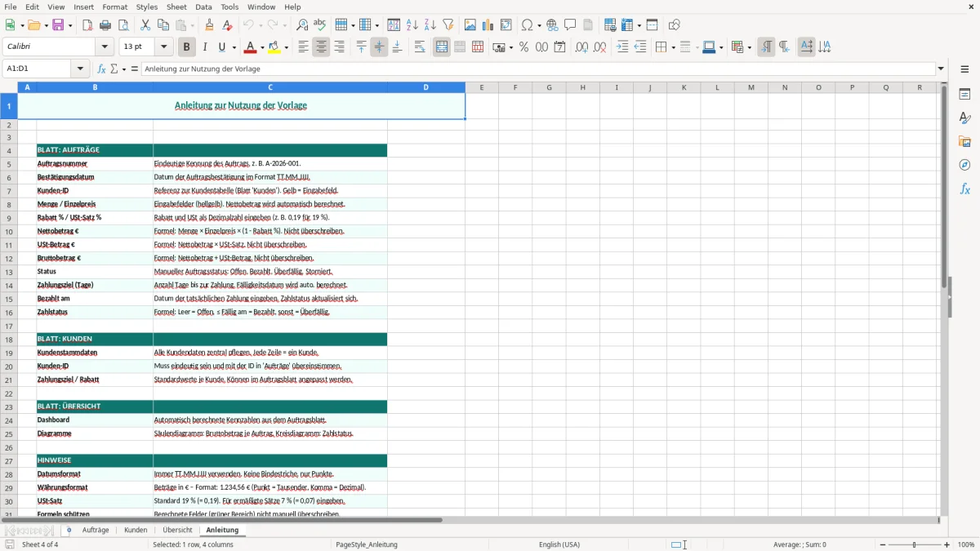Click the Define Print Area icon
Viewport: 980px width, 551px height.
(610, 25)
